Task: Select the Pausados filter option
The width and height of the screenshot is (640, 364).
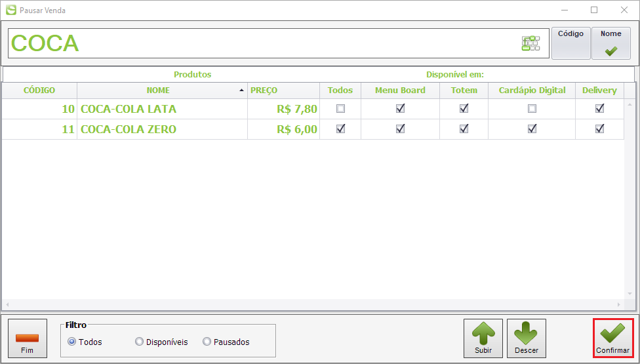Action: tap(207, 342)
